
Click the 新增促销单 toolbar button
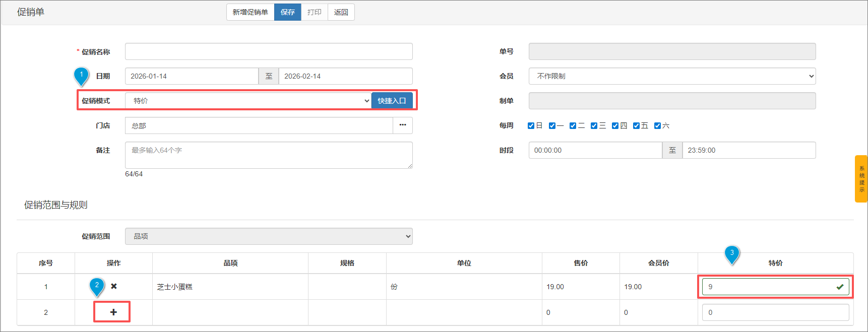250,12
